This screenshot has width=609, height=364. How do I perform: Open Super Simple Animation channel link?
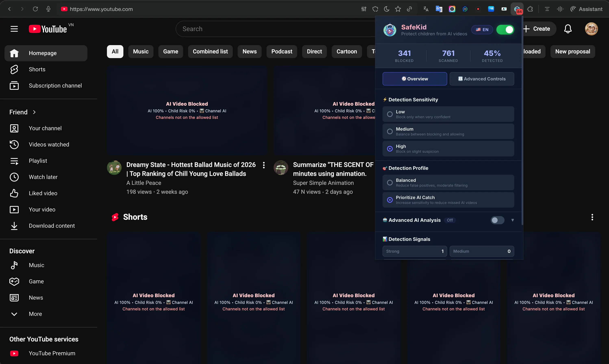tap(323, 183)
